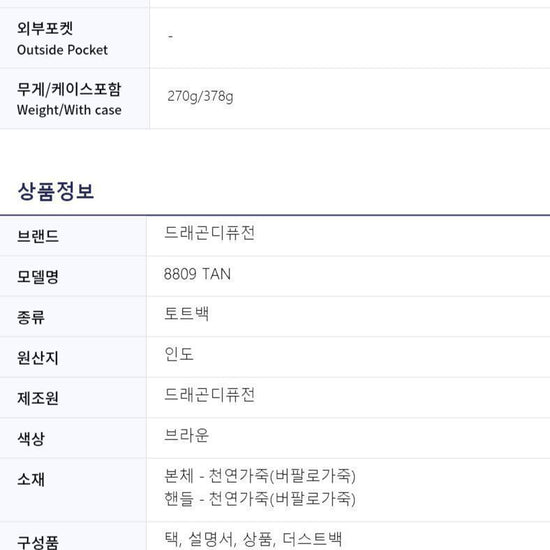Select the 제조원 row label

coord(38,398)
